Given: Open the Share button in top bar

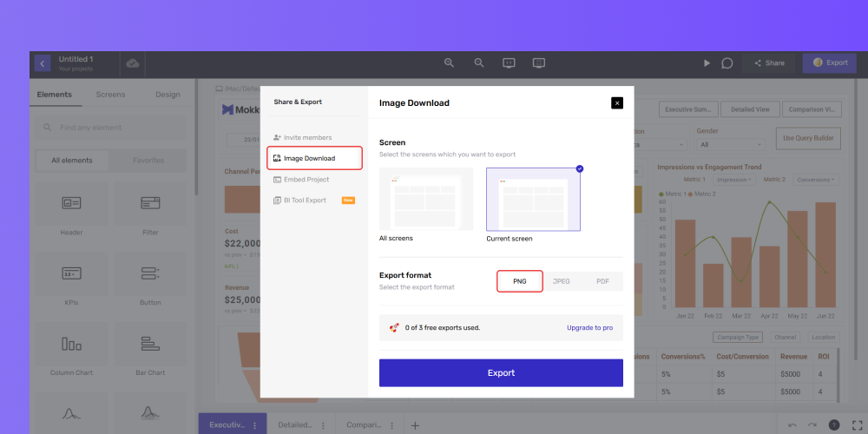Looking at the screenshot, I should tap(769, 63).
